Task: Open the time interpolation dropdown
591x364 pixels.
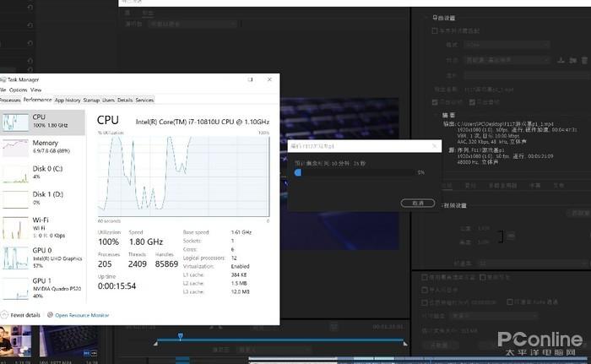Action: [x=495, y=315]
